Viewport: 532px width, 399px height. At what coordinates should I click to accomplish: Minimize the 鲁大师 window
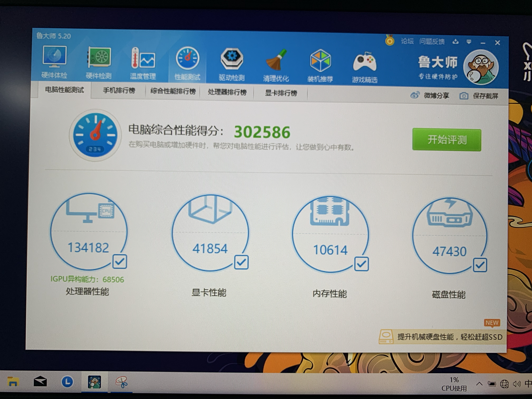483,43
